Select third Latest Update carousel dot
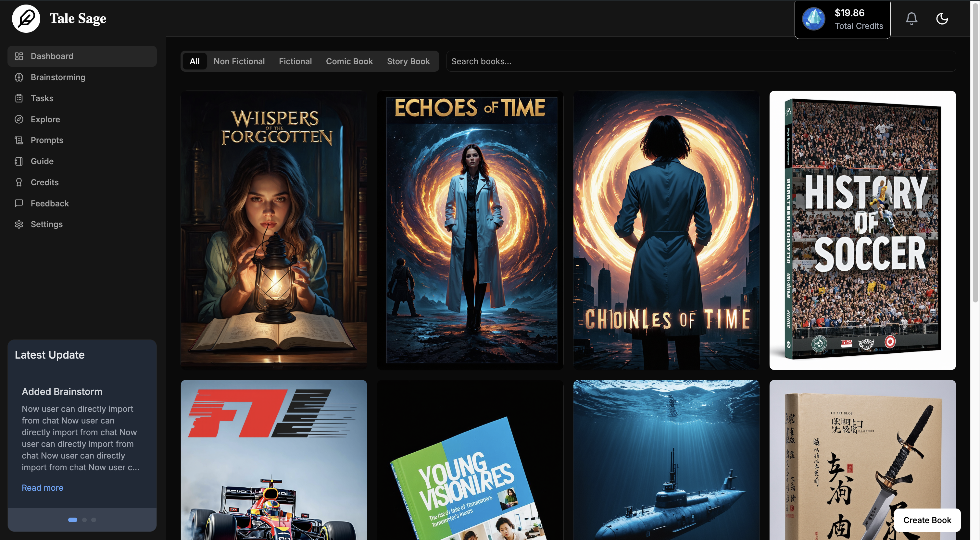Viewport: 980px width, 540px height. click(x=94, y=520)
